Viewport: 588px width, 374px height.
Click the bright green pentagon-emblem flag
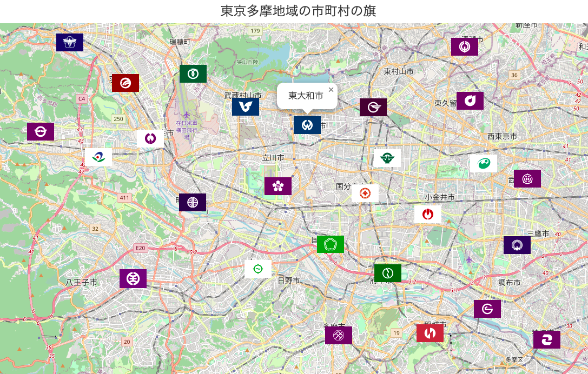point(331,244)
